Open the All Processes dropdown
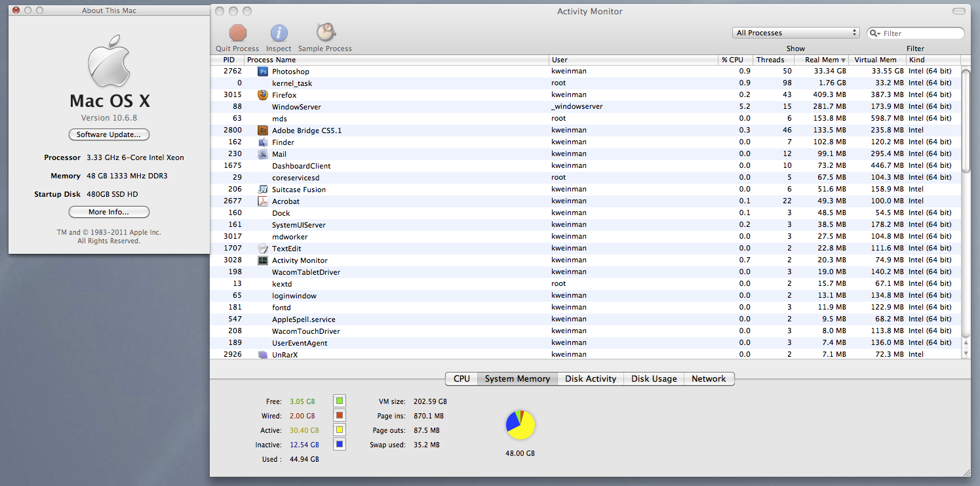This screenshot has width=980, height=486. click(x=796, y=33)
